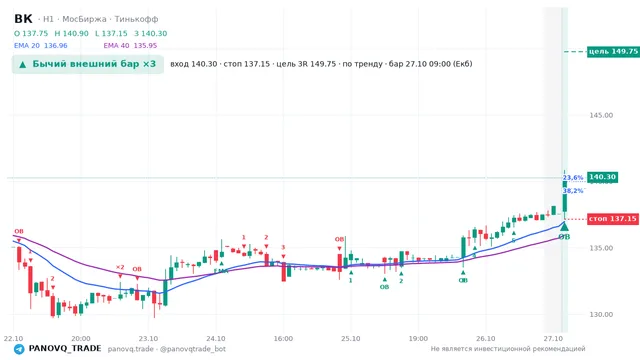
Task: Select the green цель 149.75 price label
Action: (x=613, y=51)
